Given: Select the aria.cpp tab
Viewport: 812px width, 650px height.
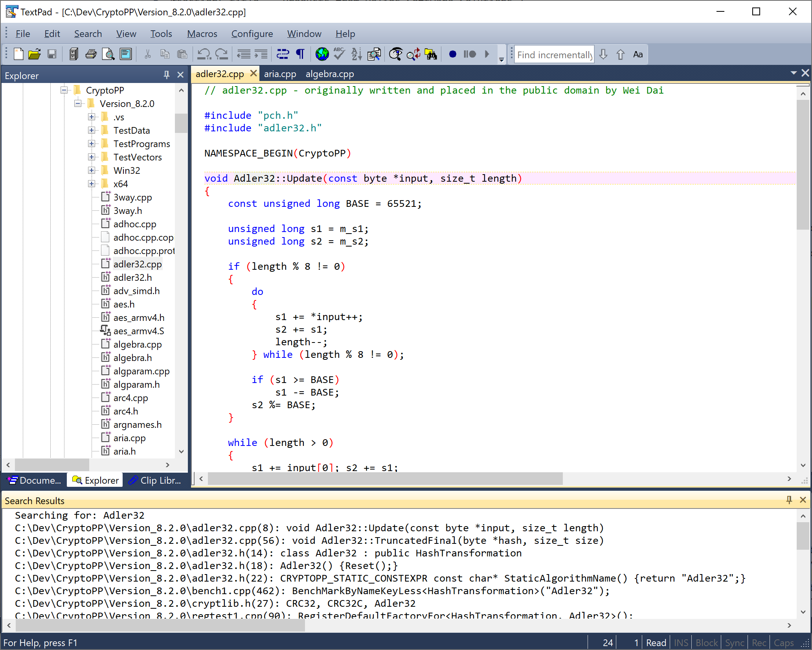Looking at the screenshot, I should 278,74.
